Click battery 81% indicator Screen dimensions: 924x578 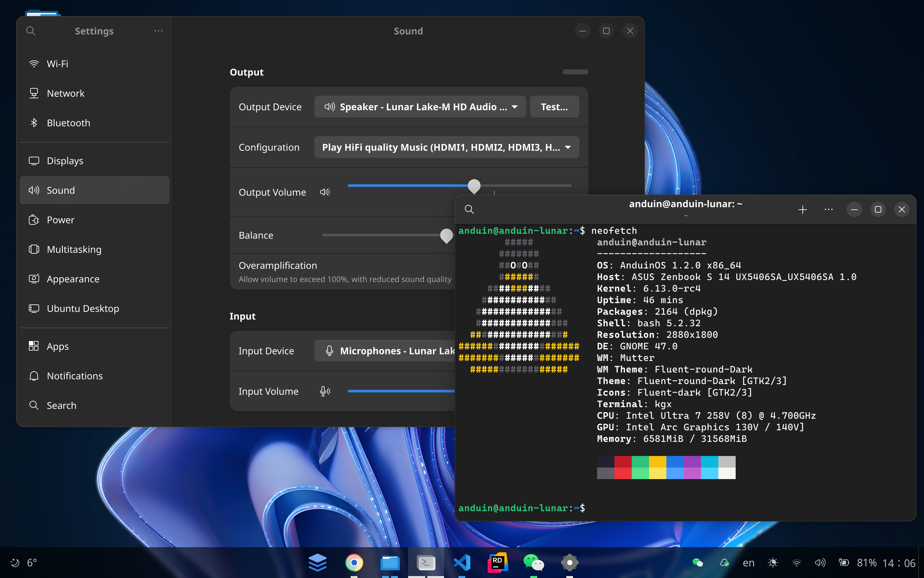point(858,563)
